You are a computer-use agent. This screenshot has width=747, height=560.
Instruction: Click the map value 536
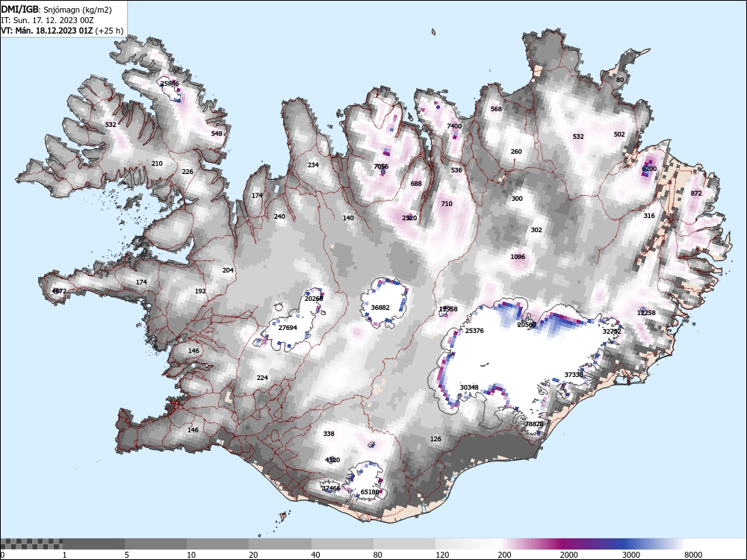[x=456, y=170]
